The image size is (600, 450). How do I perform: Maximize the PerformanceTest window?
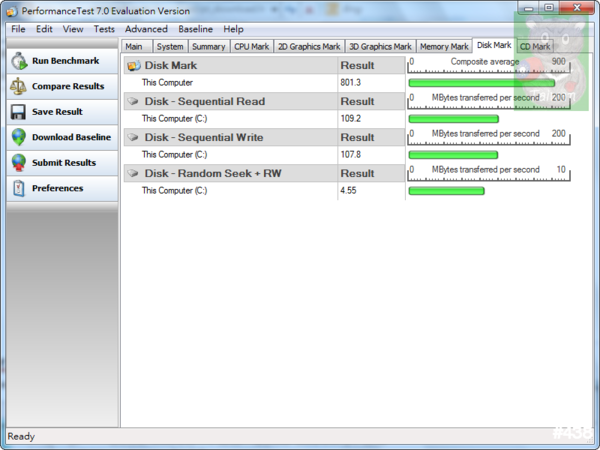coord(549,8)
